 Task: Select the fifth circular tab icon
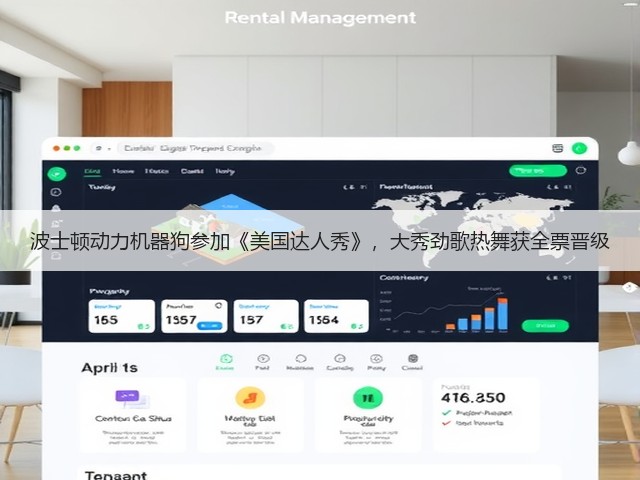coord(376,359)
